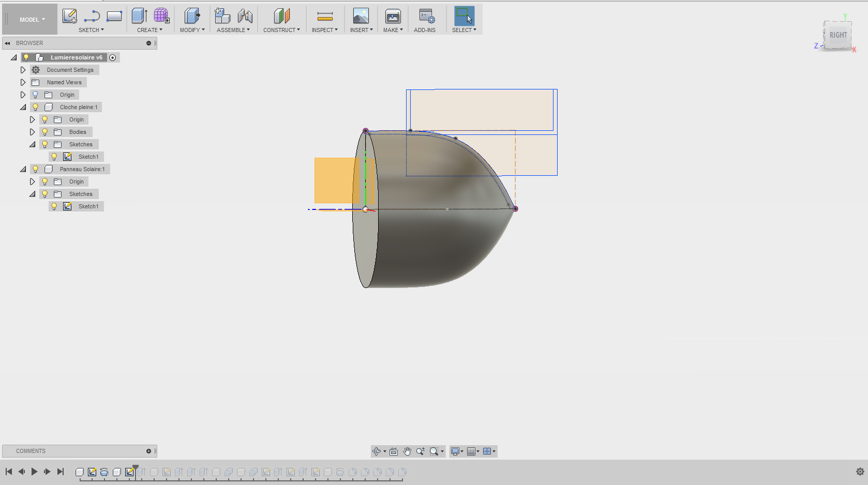Click the Zoom Window icon
This screenshot has height=485, width=868.
(x=434, y=451)
